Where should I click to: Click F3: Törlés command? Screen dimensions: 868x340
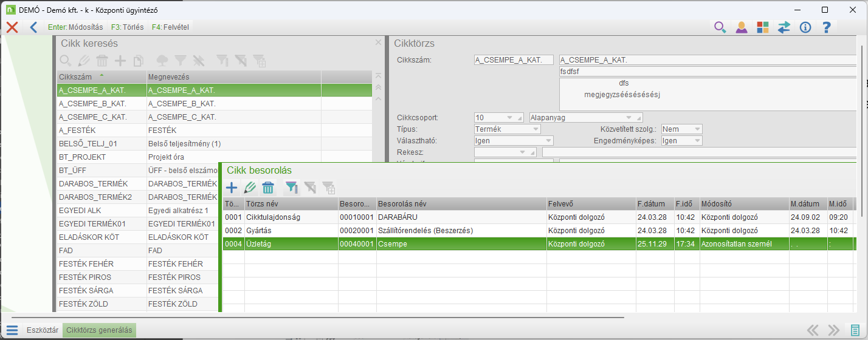pos(128,27)
